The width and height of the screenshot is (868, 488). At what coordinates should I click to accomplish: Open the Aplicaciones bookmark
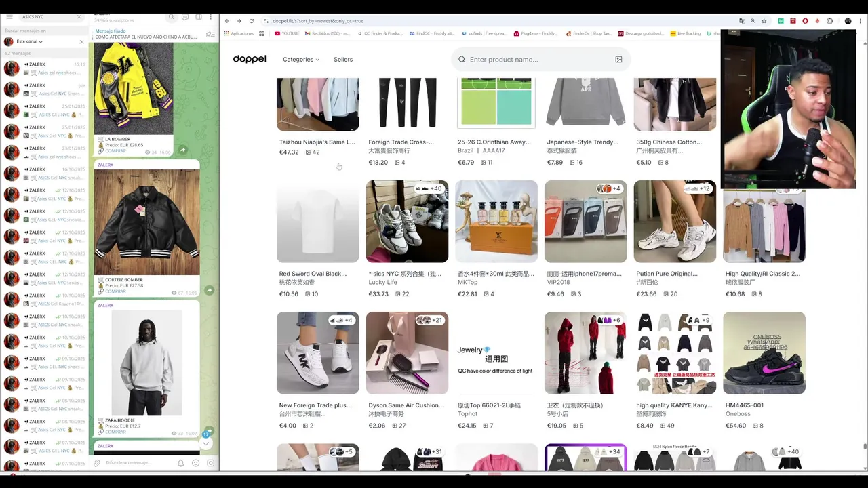point(239,33)
